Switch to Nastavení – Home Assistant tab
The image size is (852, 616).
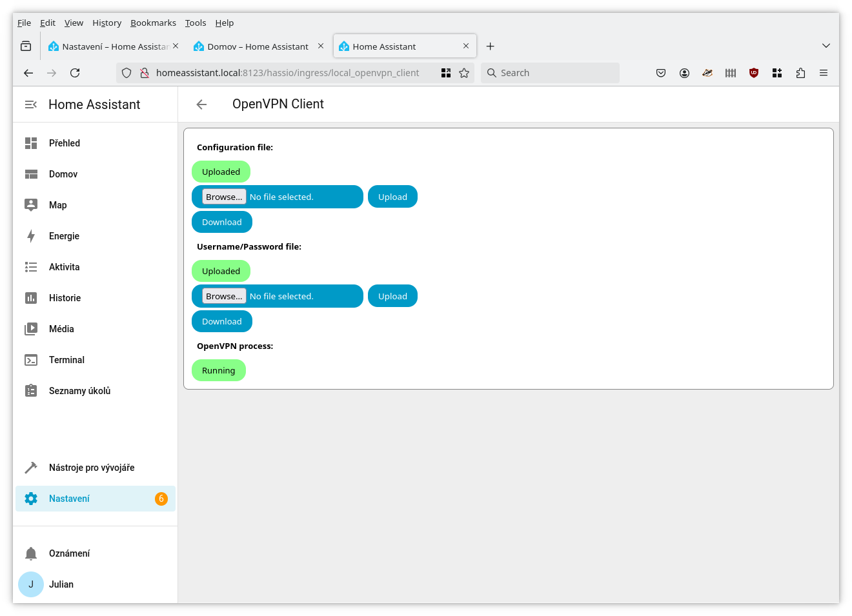point(114,46)
